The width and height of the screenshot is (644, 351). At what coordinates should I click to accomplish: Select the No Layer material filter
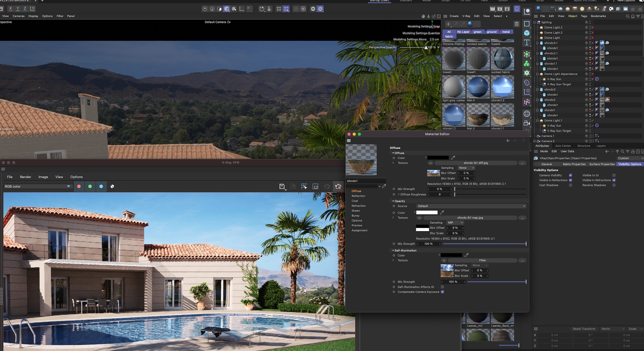[x=463, y=32]
